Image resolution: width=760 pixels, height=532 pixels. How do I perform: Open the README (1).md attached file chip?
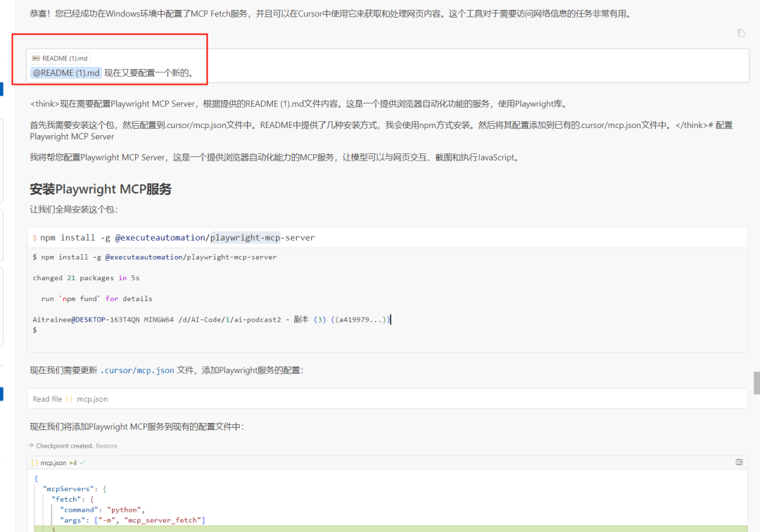pos(60,58)
